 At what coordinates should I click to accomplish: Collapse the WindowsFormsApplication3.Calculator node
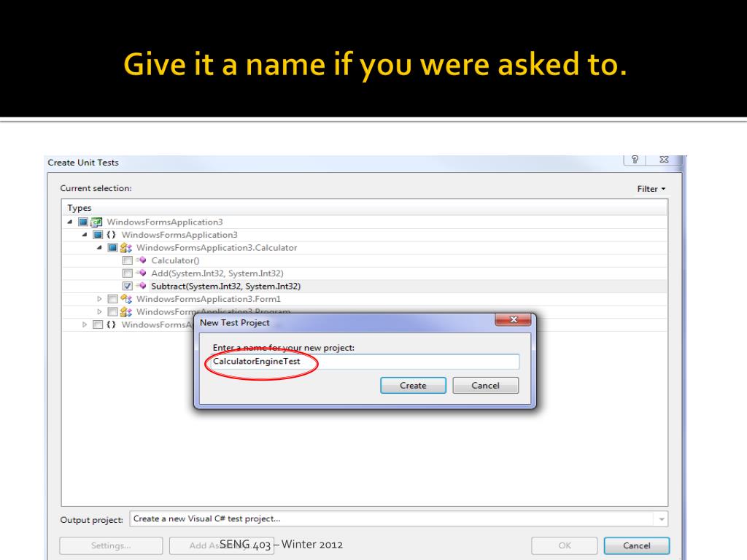tap(99, 248)
